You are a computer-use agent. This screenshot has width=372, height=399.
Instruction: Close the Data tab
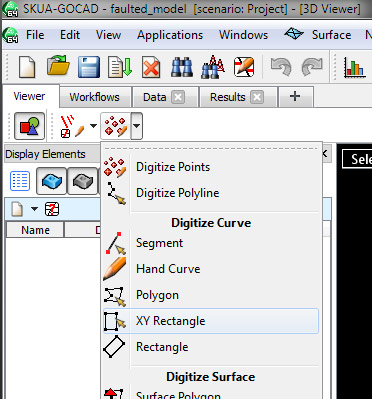click(x=178, y=97)
